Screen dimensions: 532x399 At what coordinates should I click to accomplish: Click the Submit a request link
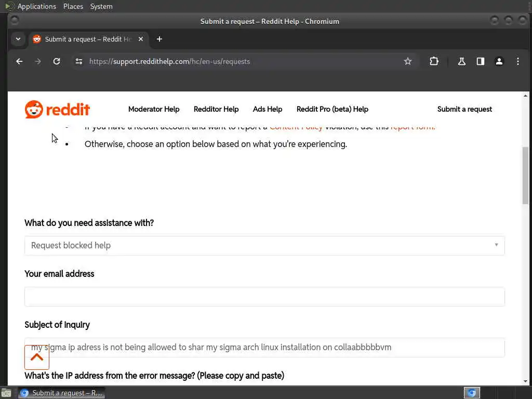point(464,109)
